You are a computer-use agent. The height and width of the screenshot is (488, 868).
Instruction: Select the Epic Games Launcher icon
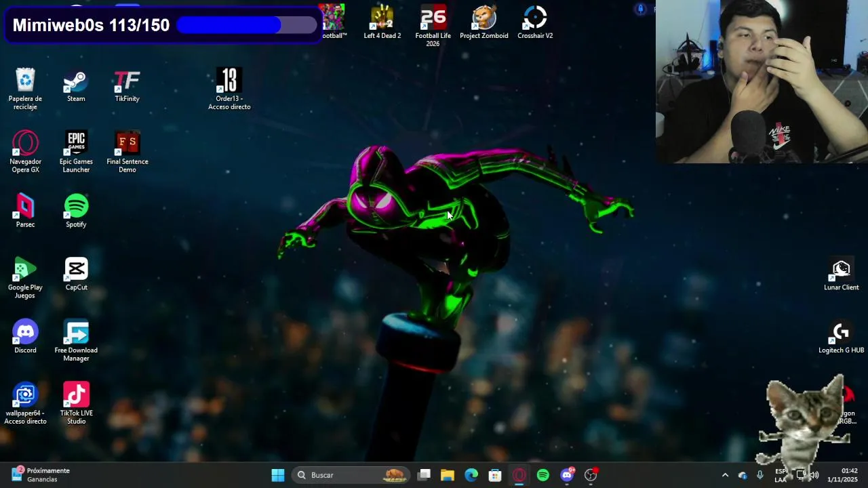[x=76, y=151]
